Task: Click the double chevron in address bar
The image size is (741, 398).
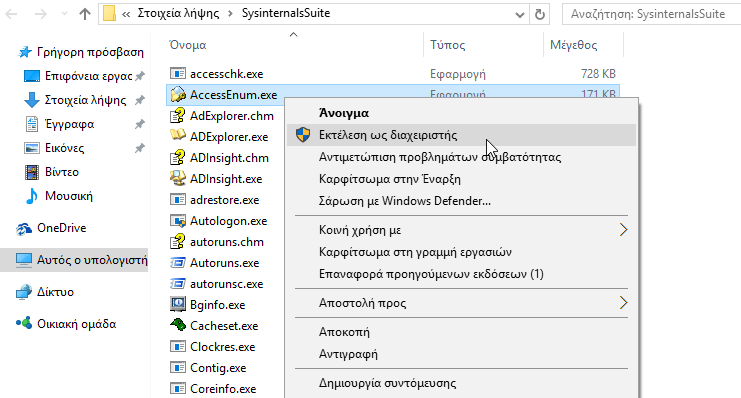Action: (x=126, y=14)
